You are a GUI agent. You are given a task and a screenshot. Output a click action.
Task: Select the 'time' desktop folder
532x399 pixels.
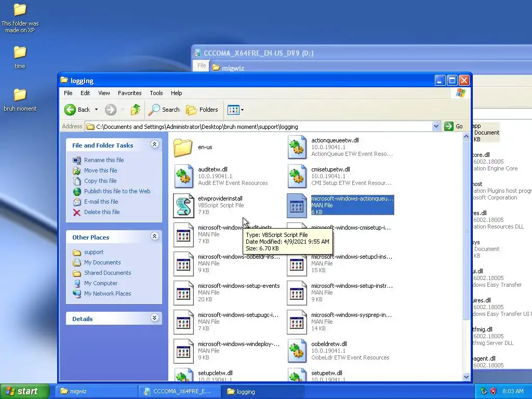(x=20, y=57)
